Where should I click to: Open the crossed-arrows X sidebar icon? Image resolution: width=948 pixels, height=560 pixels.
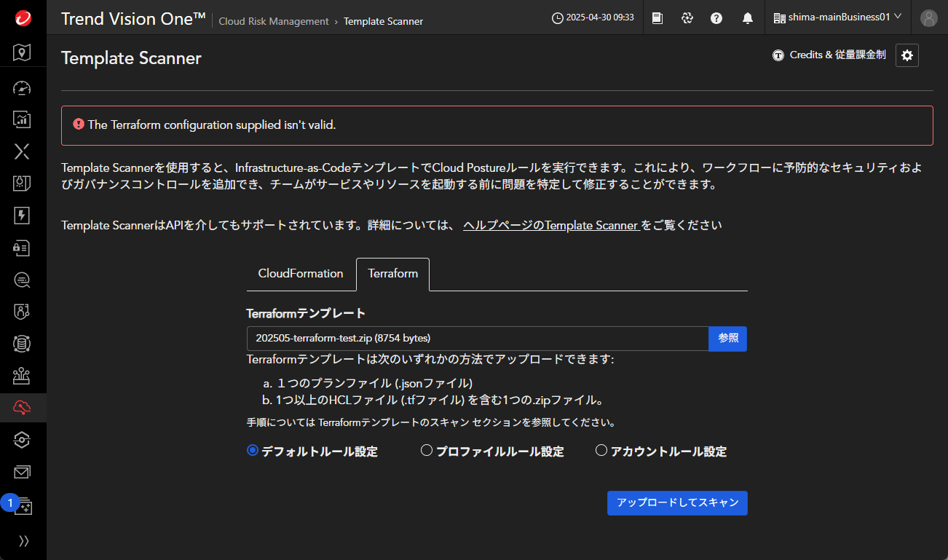click(23, 151)
